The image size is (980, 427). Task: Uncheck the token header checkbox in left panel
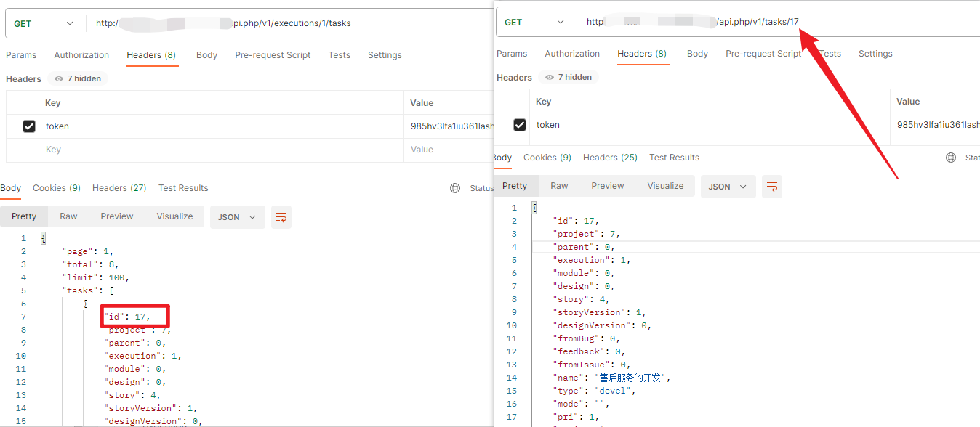[x=29, y=126]
